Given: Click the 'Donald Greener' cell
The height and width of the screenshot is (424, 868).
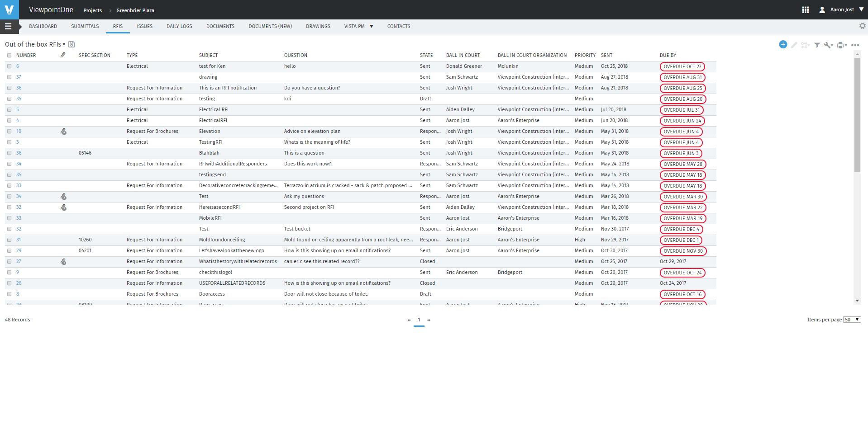Looking at the screenshot, I should (x=464, y=66).
